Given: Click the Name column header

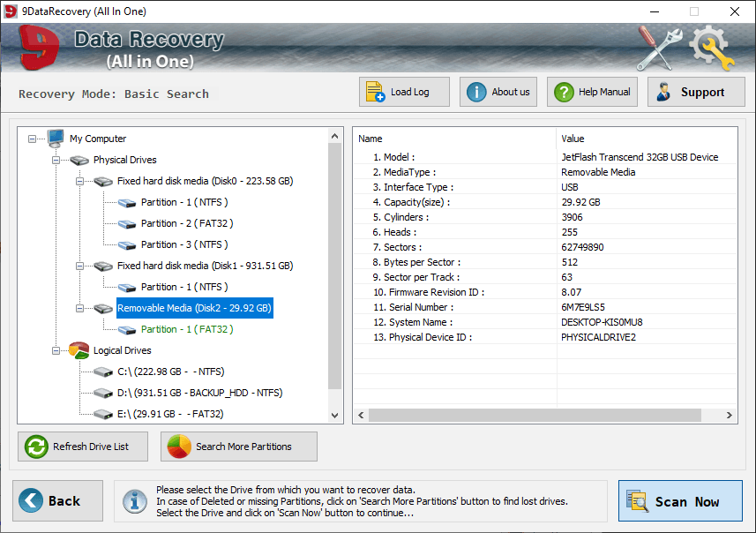Looking at the screenshot, I should [x=454, y=139].
